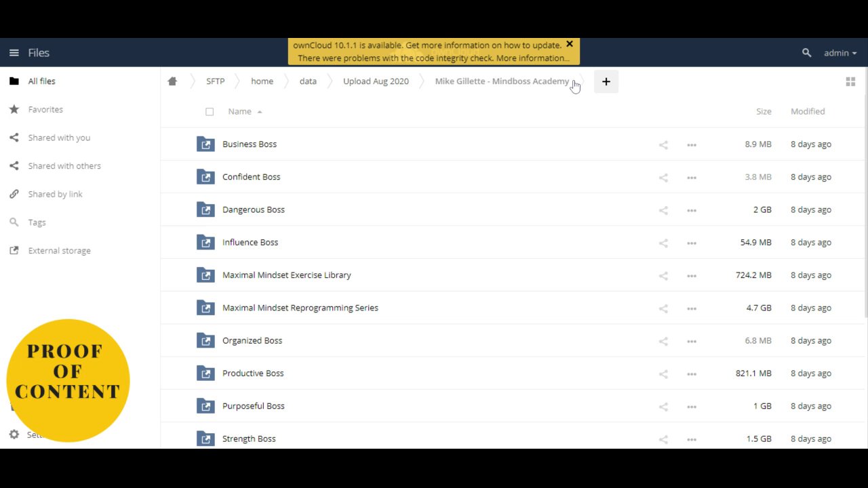Open more actions for Productive Boss
This screenshot has height=488, width=868.
(x=692, y=373)
